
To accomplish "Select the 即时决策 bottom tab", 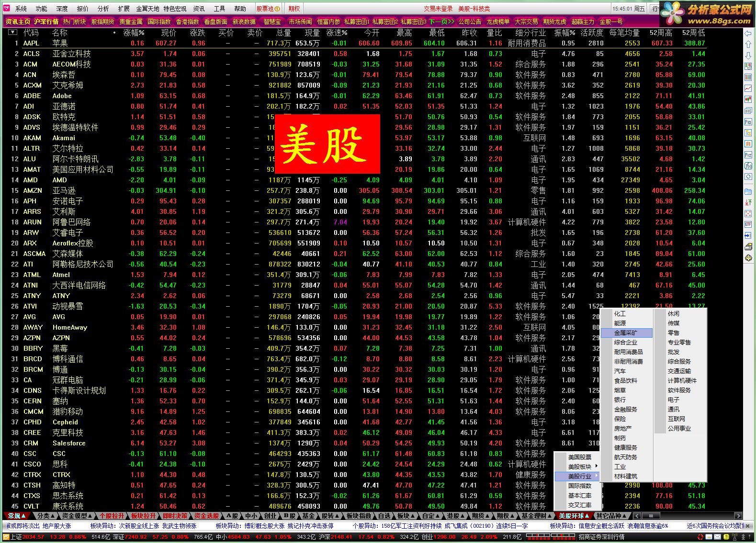I will [175, 516].
